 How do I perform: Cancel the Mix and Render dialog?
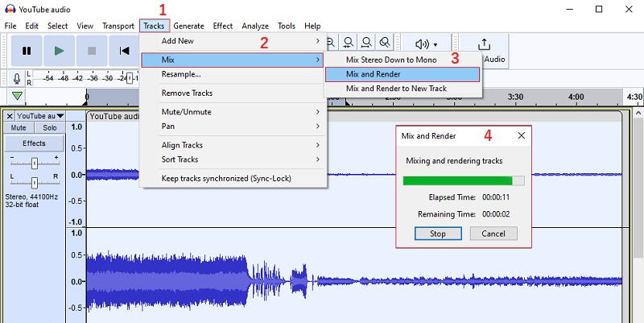[493, 234]
